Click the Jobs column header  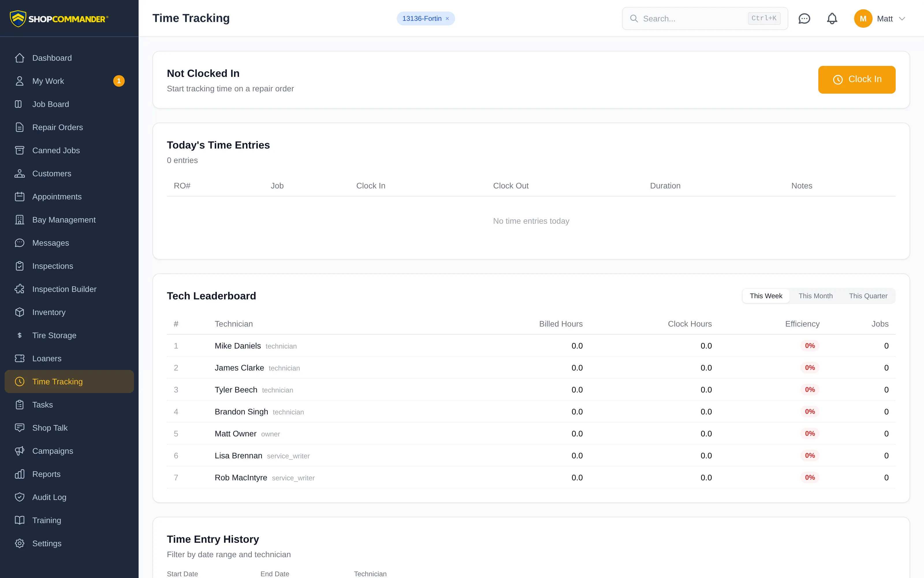(x=880, y=324)
